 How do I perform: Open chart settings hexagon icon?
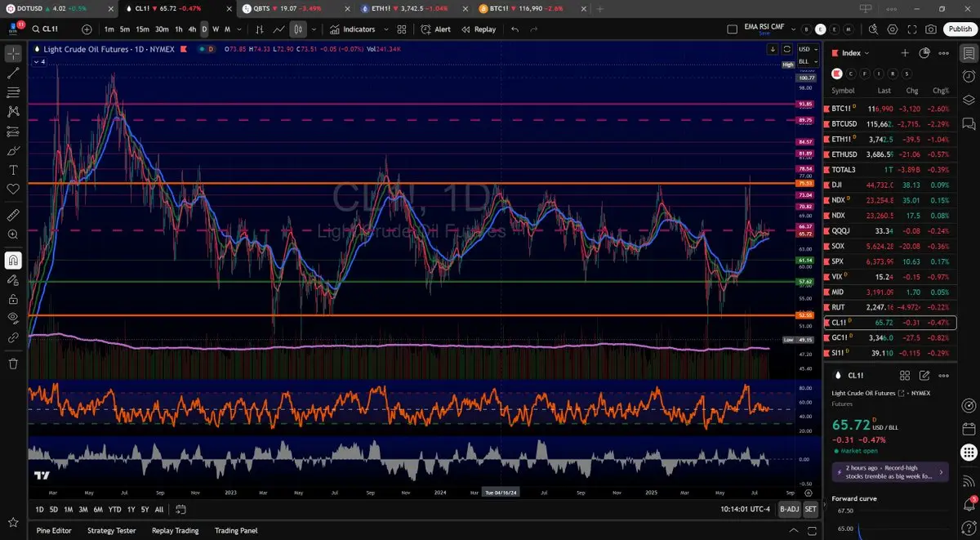[892, 29]
